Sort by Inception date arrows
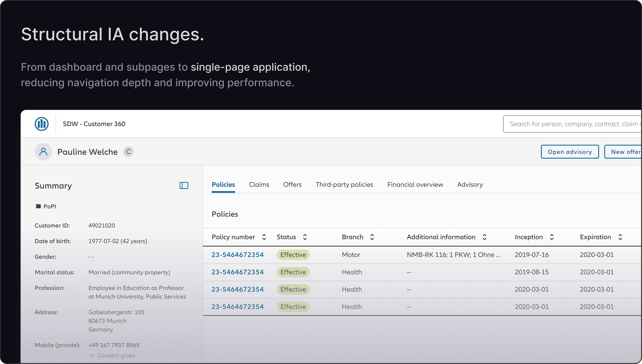This screenshot has width=642, height=364. 552,237
